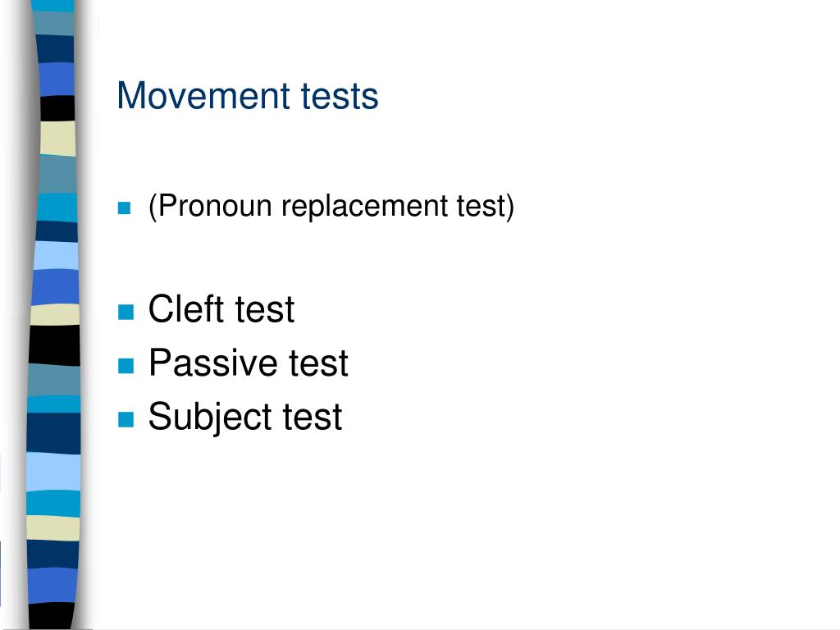Screen dimensions: 840x630
Task: Click the decorative striped ribbon on the left edge
Action: (x=52, y=315)
